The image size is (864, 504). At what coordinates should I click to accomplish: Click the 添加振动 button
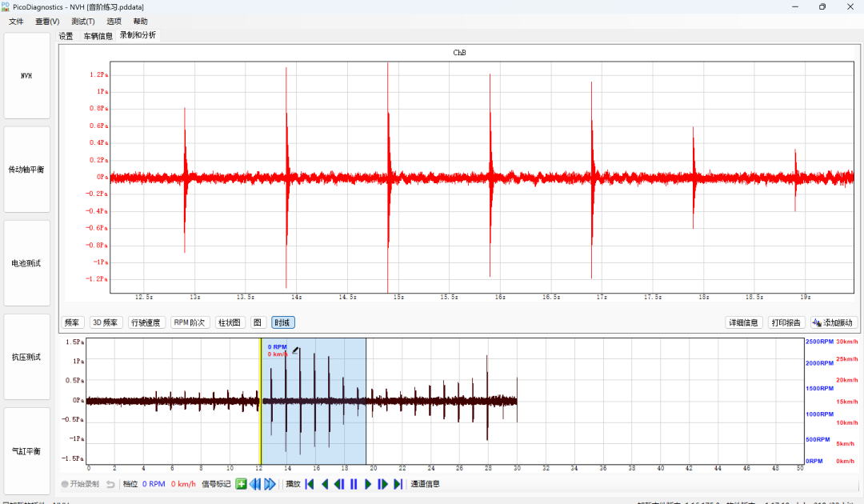pyautogui.click(x=833, y=322)
